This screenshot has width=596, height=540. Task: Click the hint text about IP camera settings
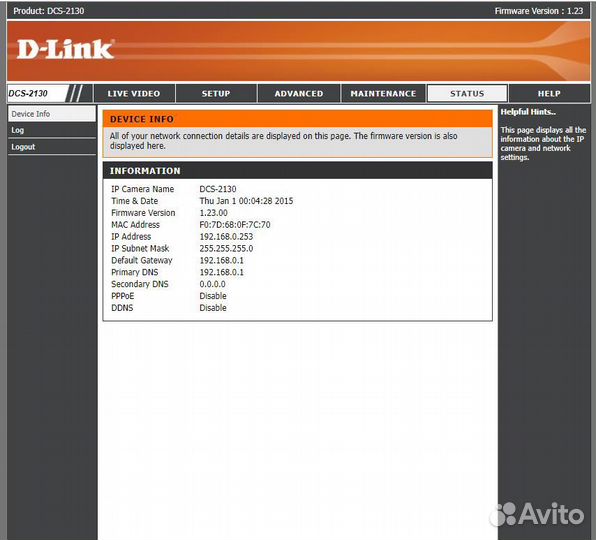[x=543, y=144]
